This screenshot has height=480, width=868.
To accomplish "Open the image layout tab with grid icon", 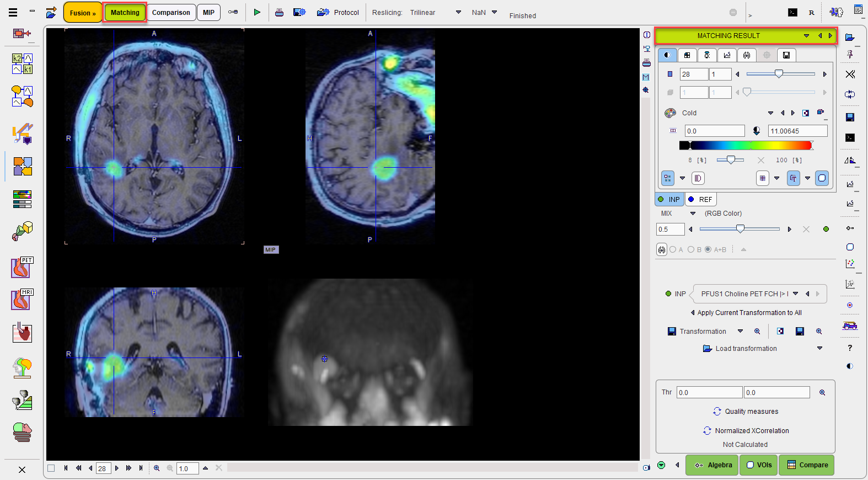I will point(687,55).
